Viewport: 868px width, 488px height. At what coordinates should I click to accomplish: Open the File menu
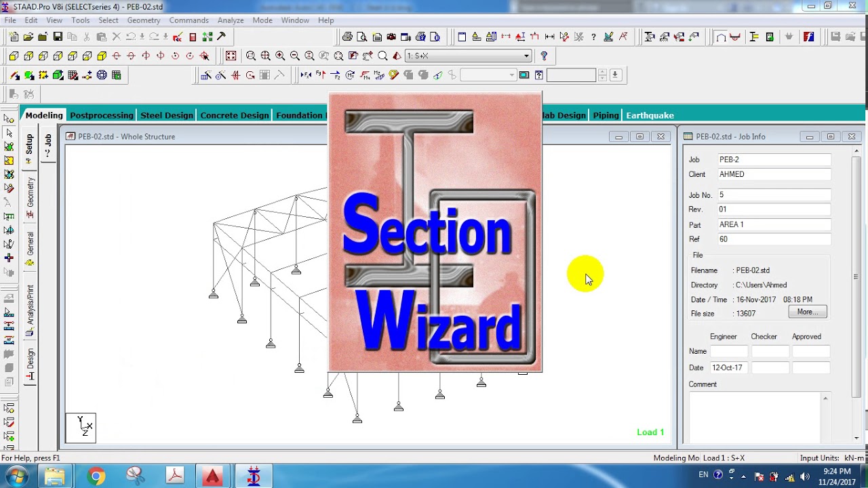coord(10,20)
